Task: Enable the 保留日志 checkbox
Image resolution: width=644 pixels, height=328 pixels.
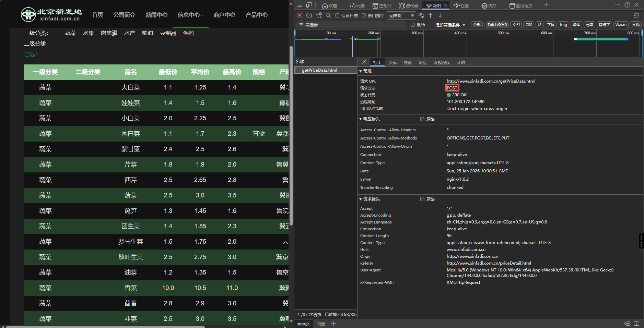Action: (337, 15)
